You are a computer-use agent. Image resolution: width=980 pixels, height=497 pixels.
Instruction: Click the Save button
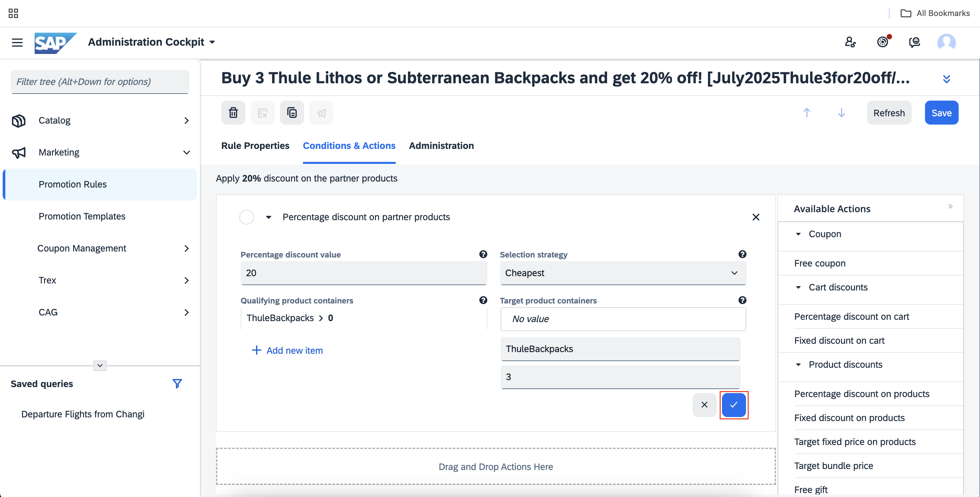coord(941,113)
